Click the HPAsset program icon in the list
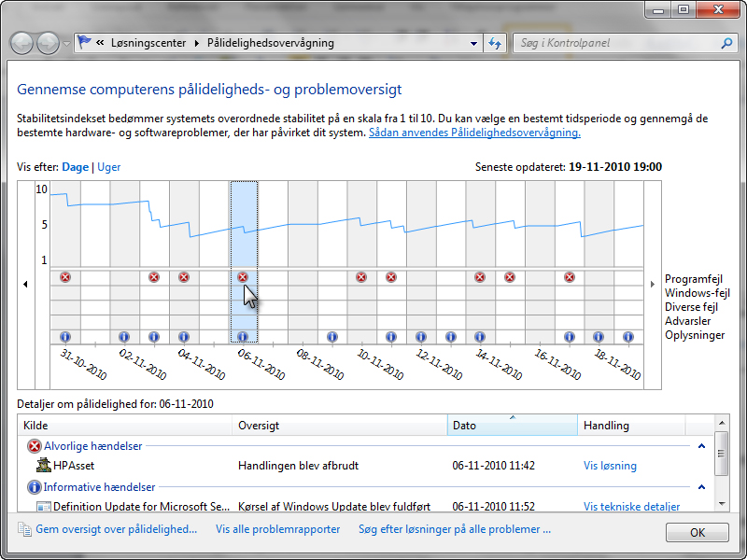The height and width of the screenshot is (560, 747). coord(43,465)
